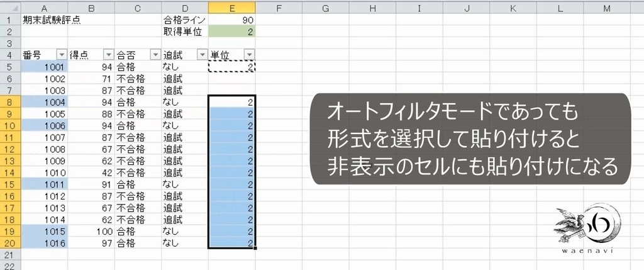Screen dimensions: 644x270
Task: Click empty 単位 cell in row 1002
Action: point(231,79)
